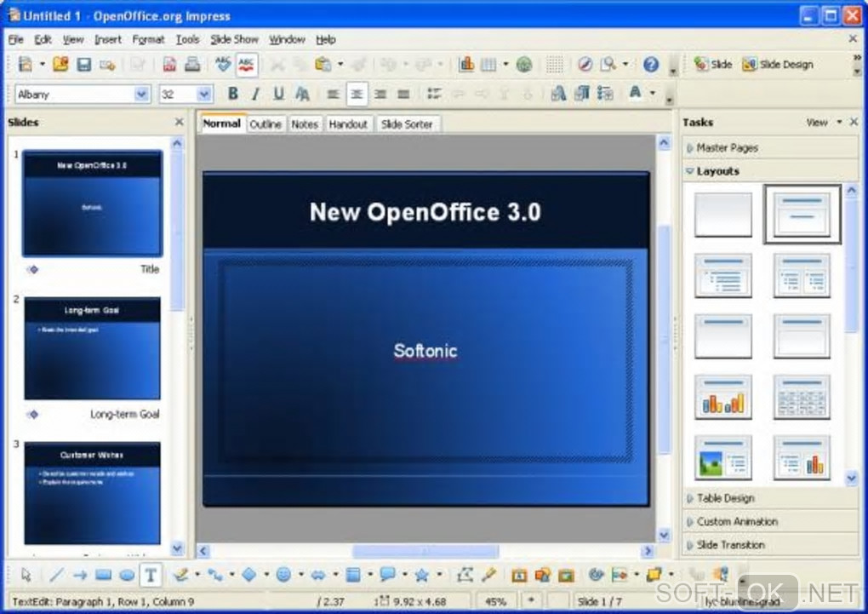The image size is (868, 614).
Task: Choose the title and spreadsheet layout
Action: 802,397
